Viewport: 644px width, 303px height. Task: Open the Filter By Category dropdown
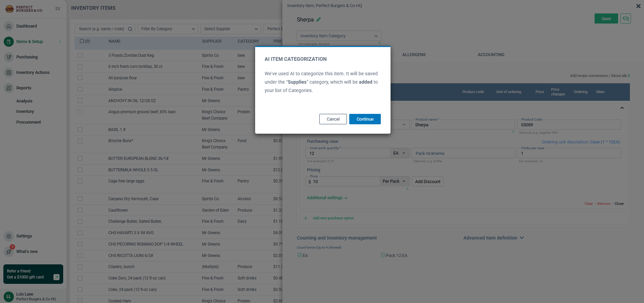click(168, 29)
